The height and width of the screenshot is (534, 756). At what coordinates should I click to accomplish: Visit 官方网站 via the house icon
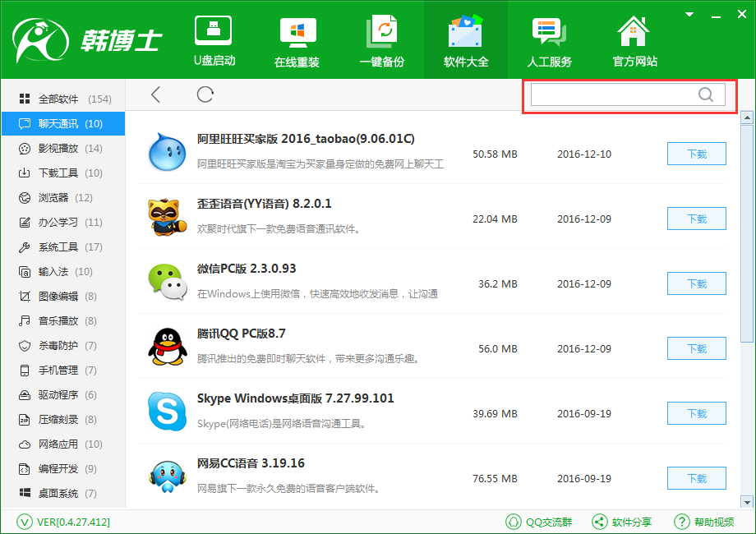(x=634, y=41)
